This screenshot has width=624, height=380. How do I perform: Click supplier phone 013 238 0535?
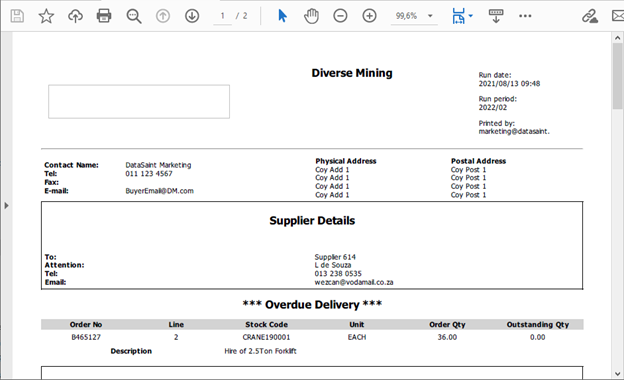338,274
